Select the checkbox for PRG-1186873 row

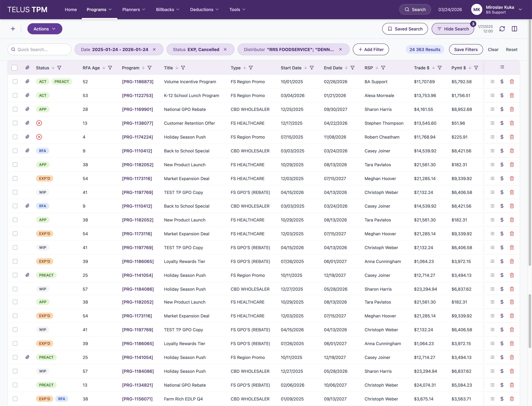pyautogui.click(x=15, y=82)
